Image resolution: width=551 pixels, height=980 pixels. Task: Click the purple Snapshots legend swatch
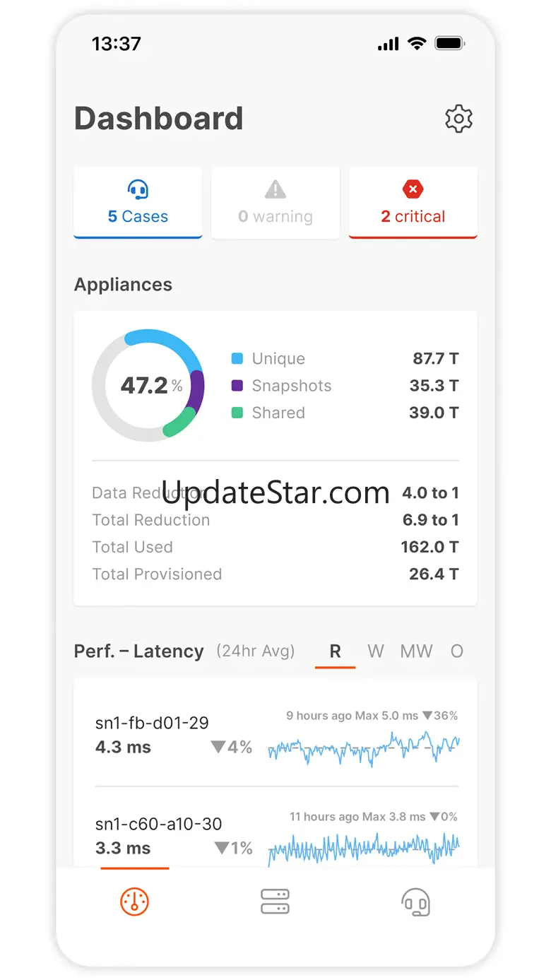pyautogui.click(x=237, y=386)
